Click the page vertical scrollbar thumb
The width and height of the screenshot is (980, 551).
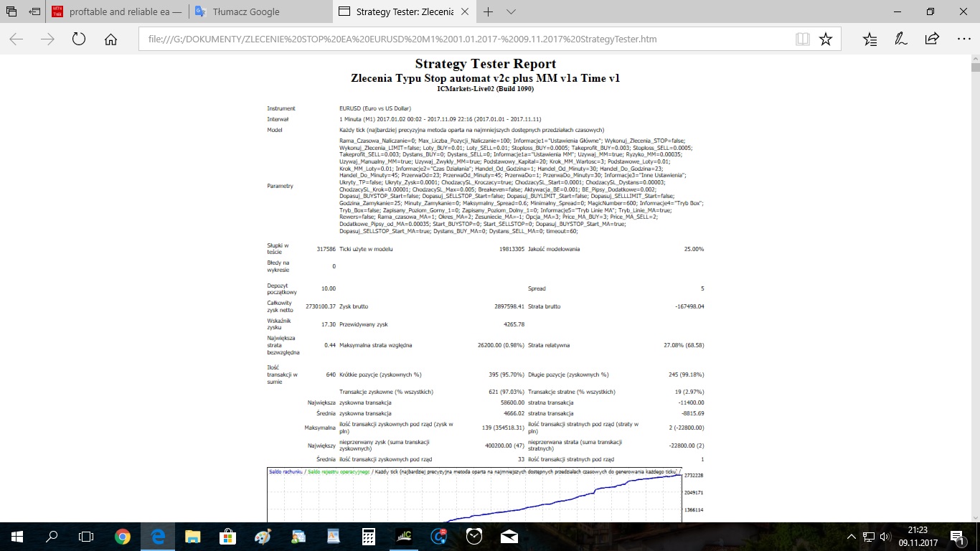[975, 68]
